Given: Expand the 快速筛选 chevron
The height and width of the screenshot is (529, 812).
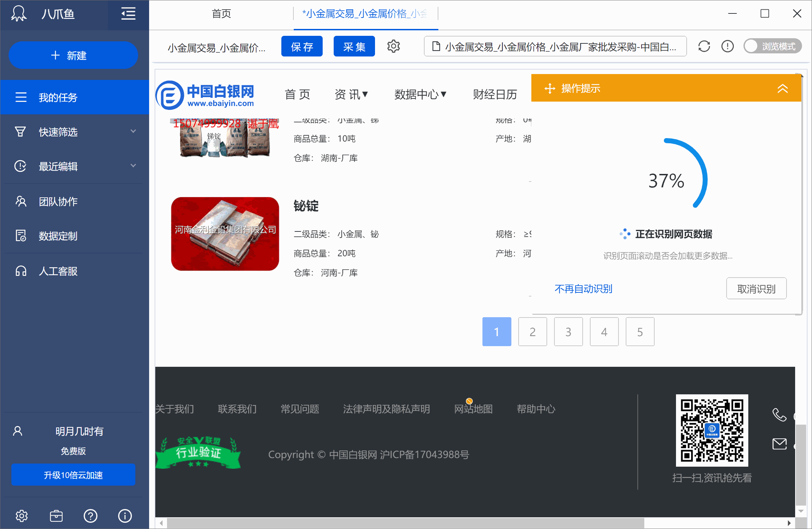Looking at the screenshot, I should 133,131.
